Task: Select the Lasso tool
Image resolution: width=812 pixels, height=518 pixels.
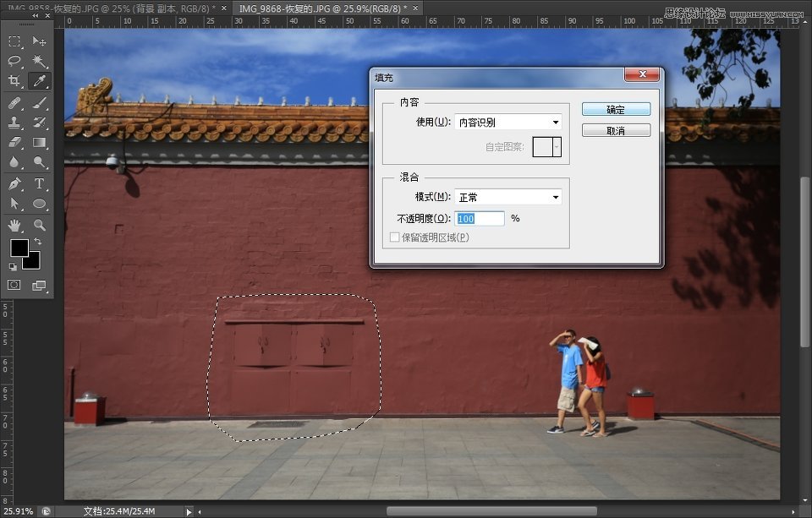Action: pos(13,60)
